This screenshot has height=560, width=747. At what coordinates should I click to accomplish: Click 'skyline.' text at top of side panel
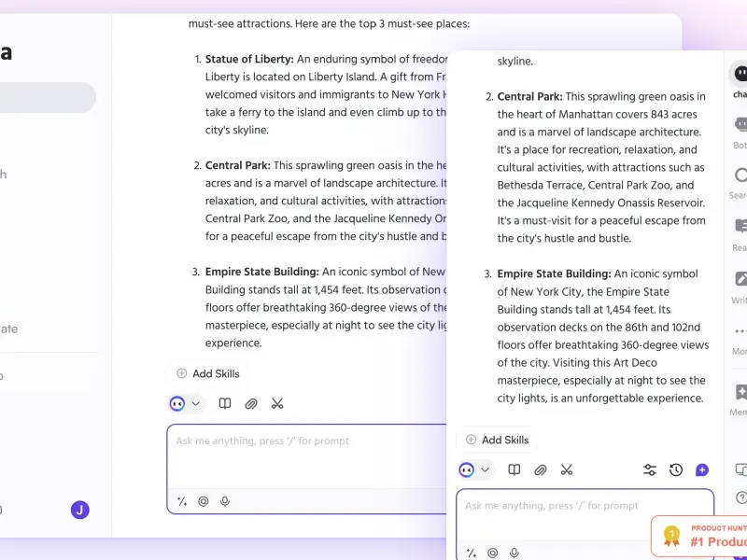click(x=515, y=61)
